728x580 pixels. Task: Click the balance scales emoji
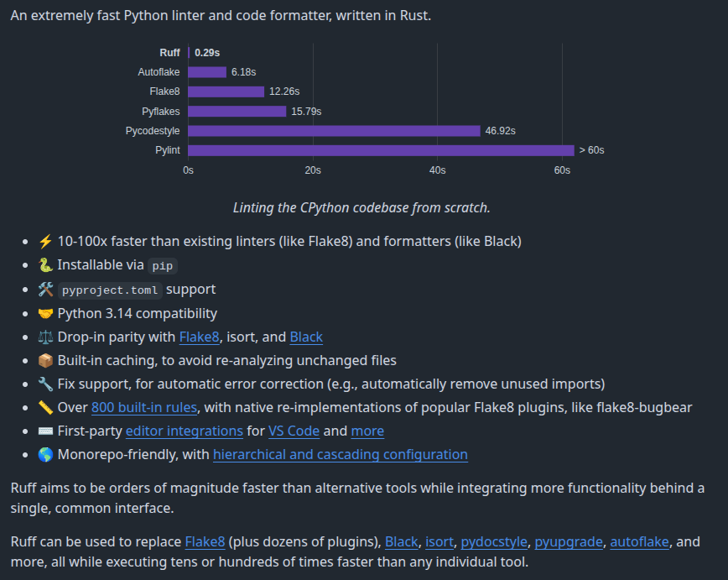pos(45,337)
